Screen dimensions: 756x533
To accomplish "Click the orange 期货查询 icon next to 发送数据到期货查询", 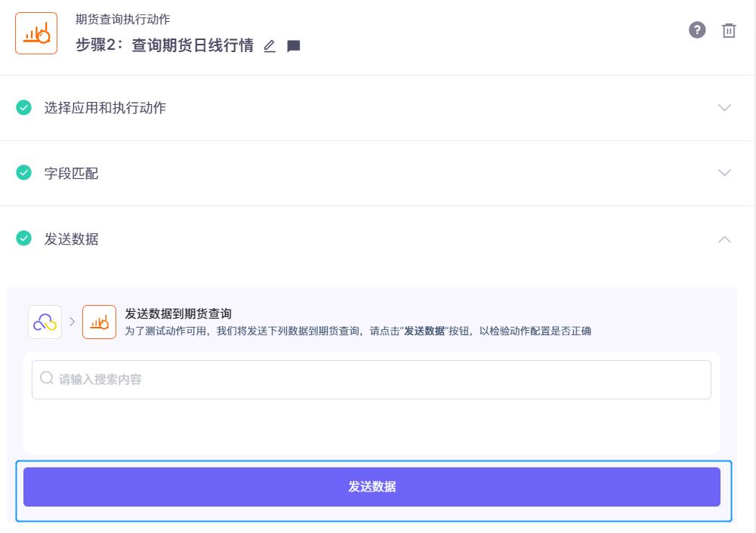I will (99, 320).
